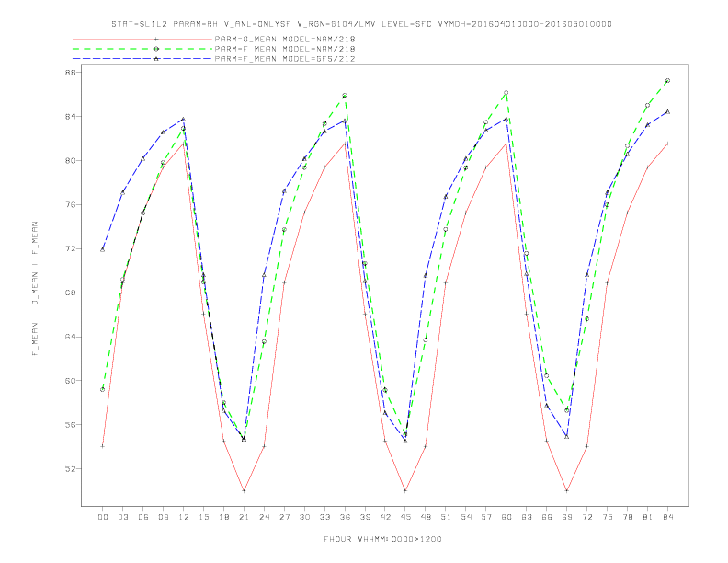Click red O_MEAN minimum marker at hour 21
The image size is (728, 563).
[244, 490]
